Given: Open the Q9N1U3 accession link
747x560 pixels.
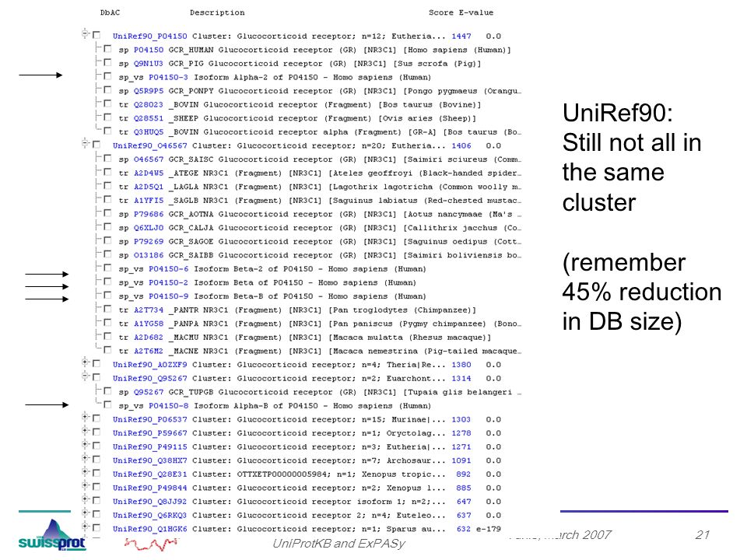Looking at the screenshot, I should click(148, 63).
